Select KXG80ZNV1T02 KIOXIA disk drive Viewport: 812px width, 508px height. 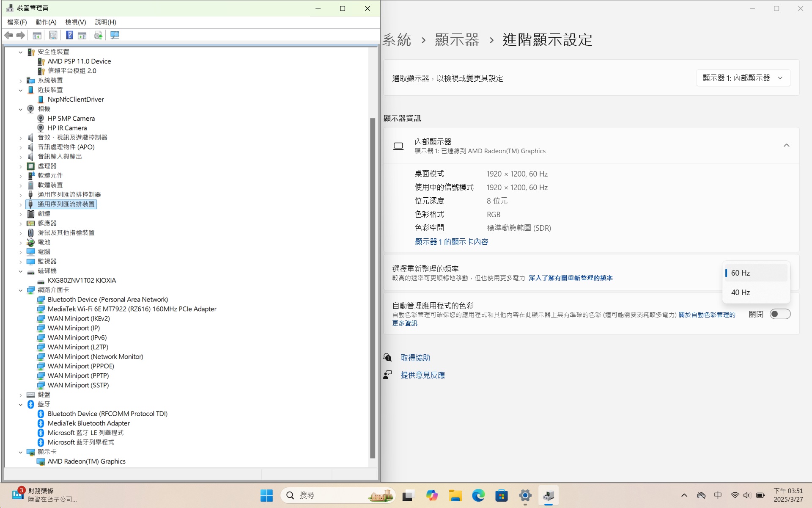pos(82,281)
